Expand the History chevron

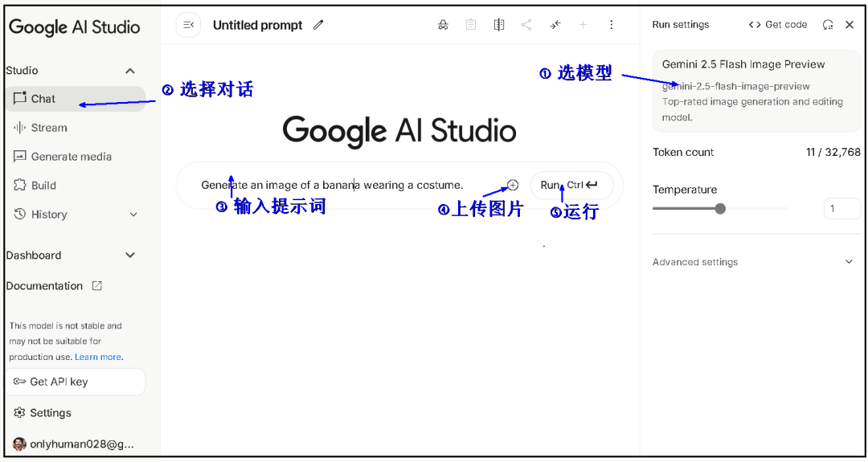133,215
